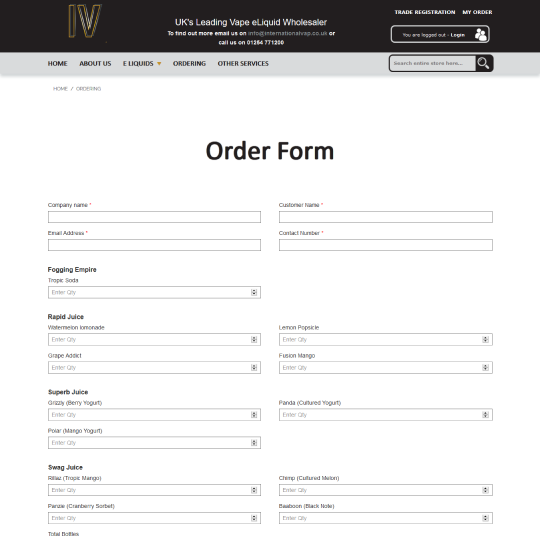Focus the Email Address field

[154, 245]
